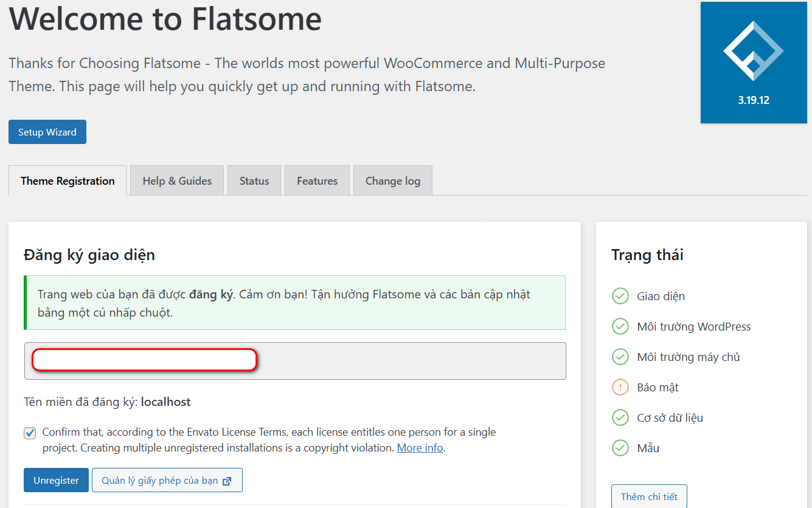Click the check icon beside Môi trường máy chủ
Image resolution: width=812 pixels, height=508 pixels.
620,357
